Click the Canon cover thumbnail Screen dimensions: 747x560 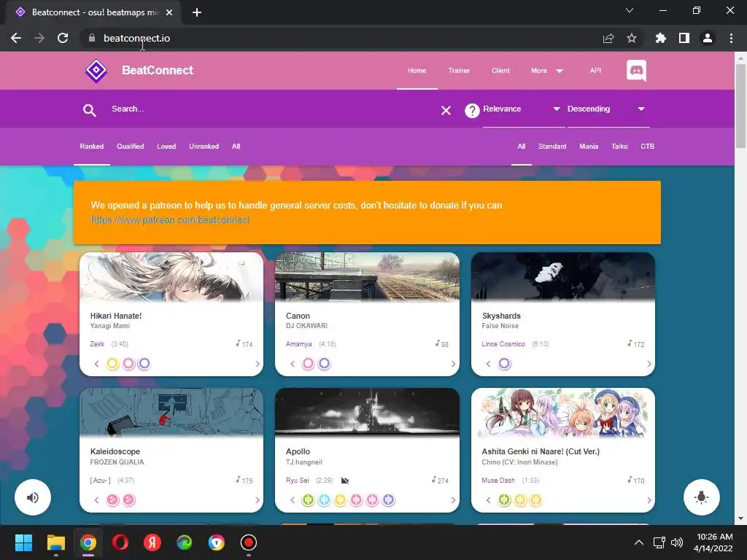click(x=368, y=277)
